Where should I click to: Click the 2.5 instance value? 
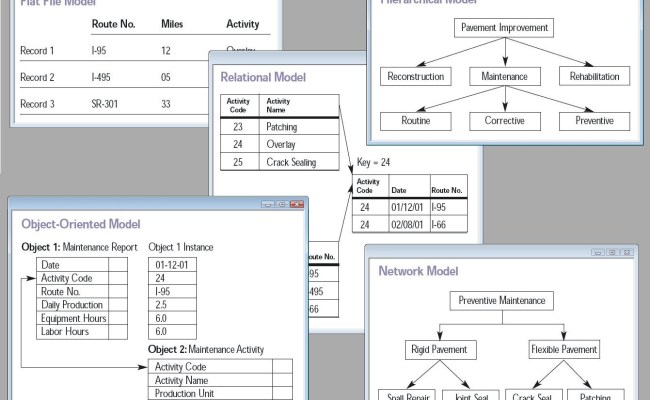tap(172, 305)
